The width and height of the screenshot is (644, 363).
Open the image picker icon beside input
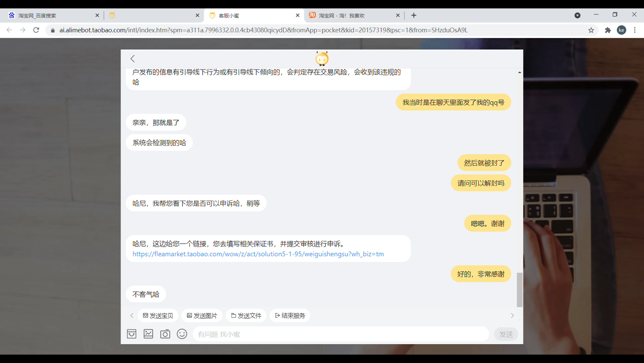click(x=148, y=334)
